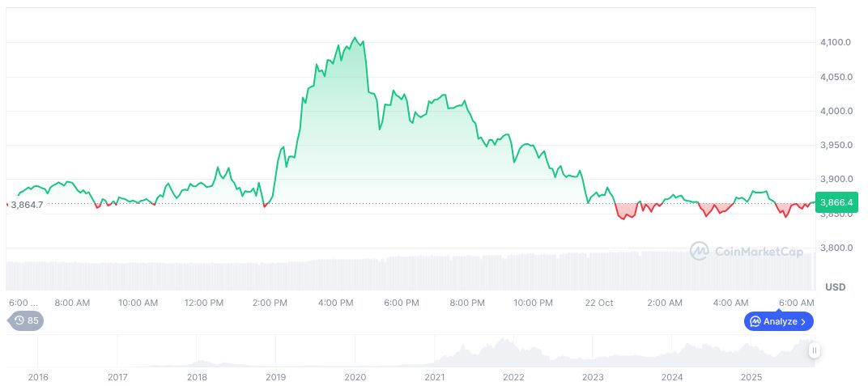Screen dimensions: 868x386
Task: Click the history badge showing 85
Action: click(26, 320)
